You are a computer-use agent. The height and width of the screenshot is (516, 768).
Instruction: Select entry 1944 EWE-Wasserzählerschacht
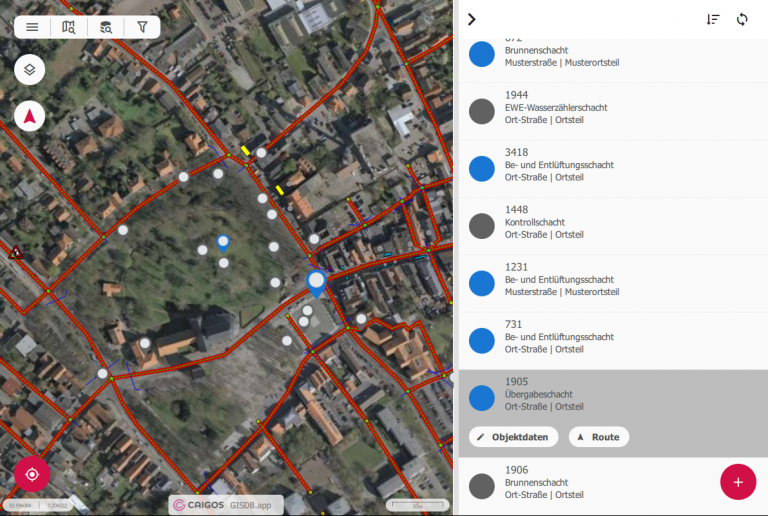[613, 112]
